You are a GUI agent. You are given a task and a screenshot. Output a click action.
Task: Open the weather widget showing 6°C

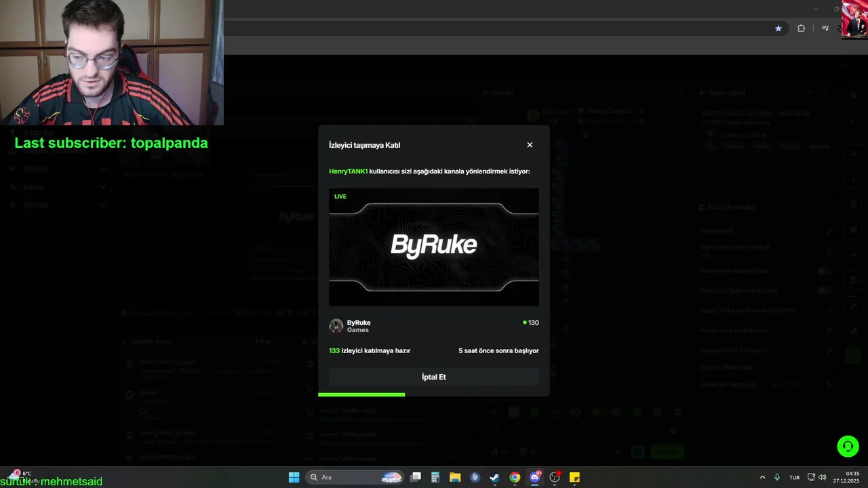[x=22, y=476]
